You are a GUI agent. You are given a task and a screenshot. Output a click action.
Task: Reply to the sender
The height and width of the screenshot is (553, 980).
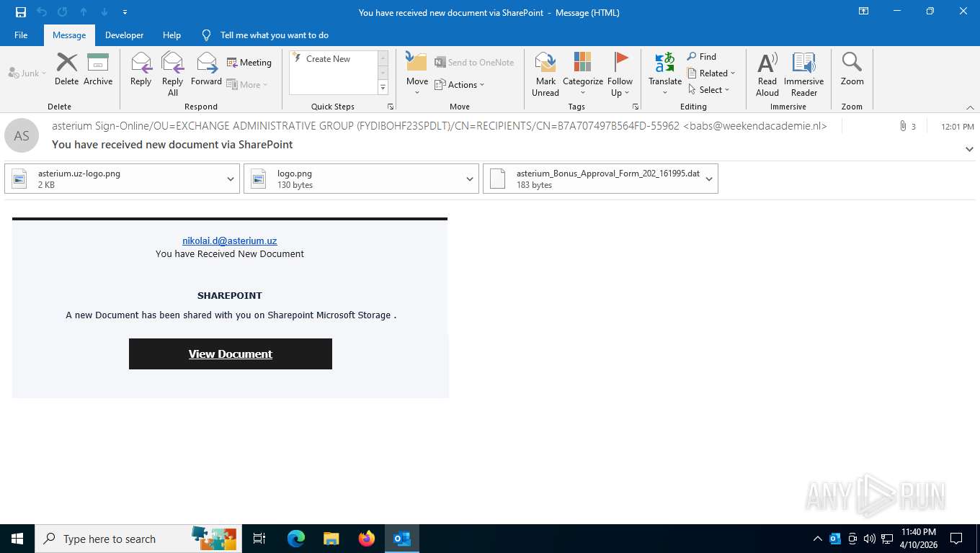(141, 70)
